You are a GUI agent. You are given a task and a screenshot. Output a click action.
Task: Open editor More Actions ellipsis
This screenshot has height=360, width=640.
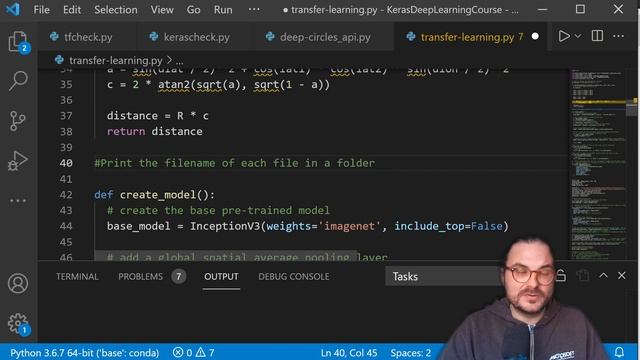618,36
